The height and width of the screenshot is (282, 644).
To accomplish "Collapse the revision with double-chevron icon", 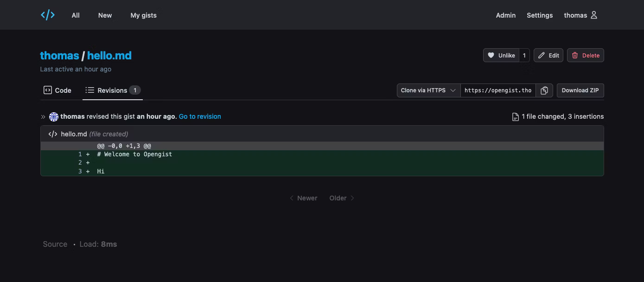I will 43,117.
